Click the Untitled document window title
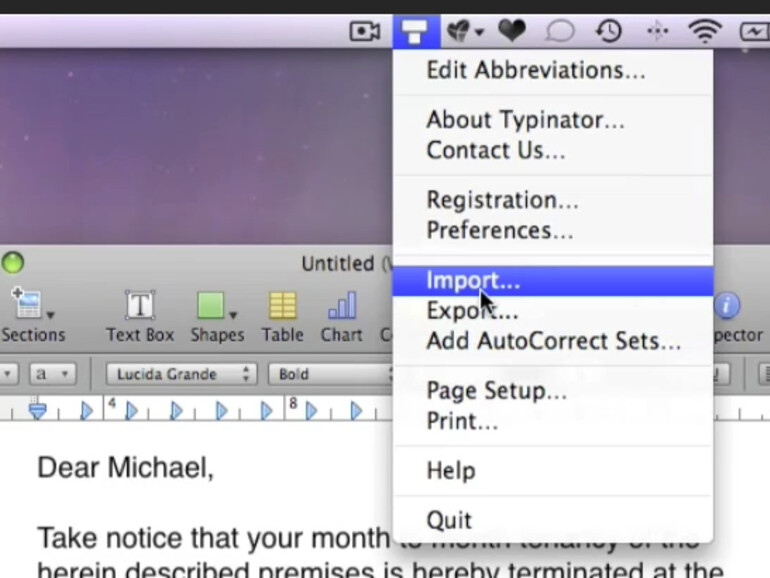 point(338,264)
